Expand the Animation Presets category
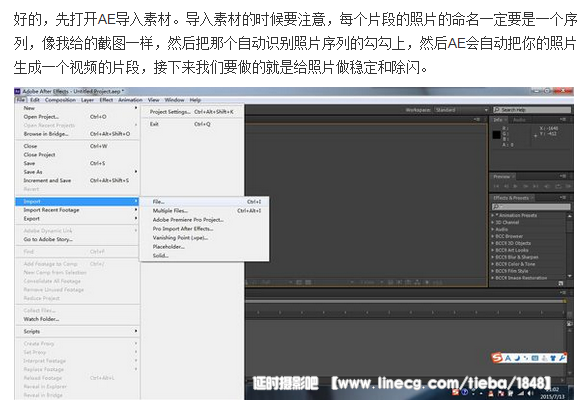This screenshot has width=586, height=400. (493, 215)
